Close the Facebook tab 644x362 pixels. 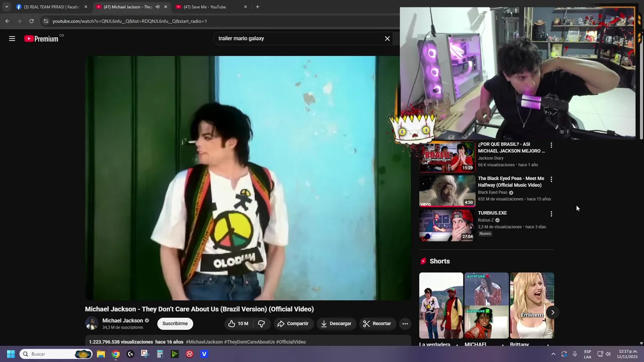[86, 7]
